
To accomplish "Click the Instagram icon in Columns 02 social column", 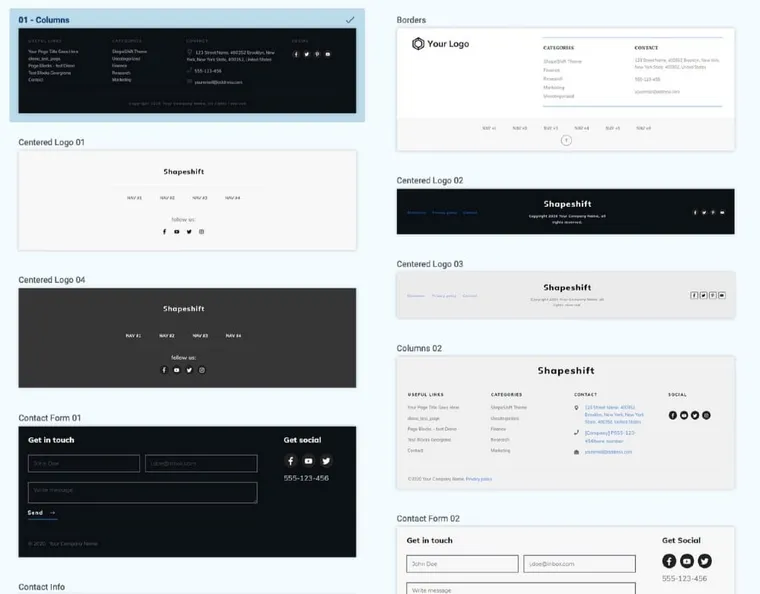I will (x=706, y=415).
